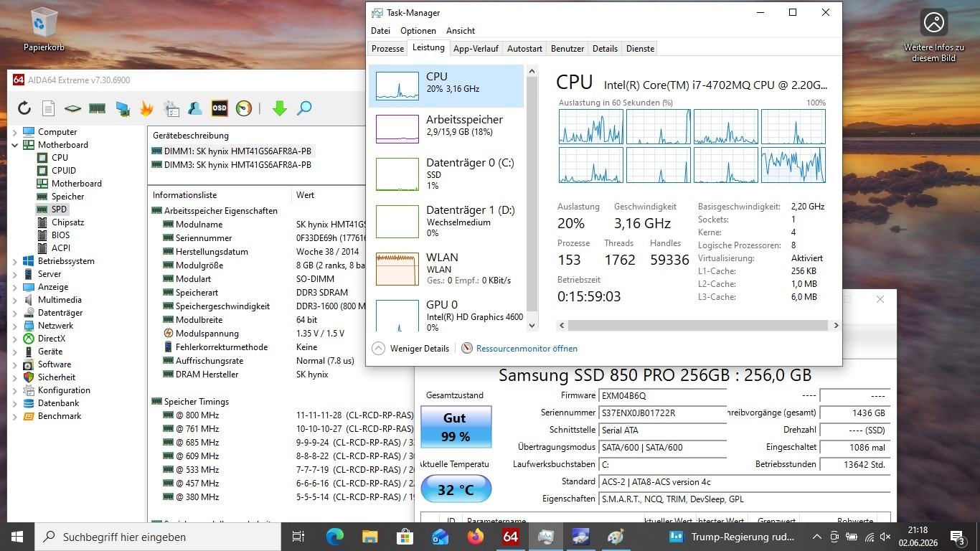Open the Optionen menu in Task Manager
Viewport: 980px width, 551px height.
click(418, 31)
